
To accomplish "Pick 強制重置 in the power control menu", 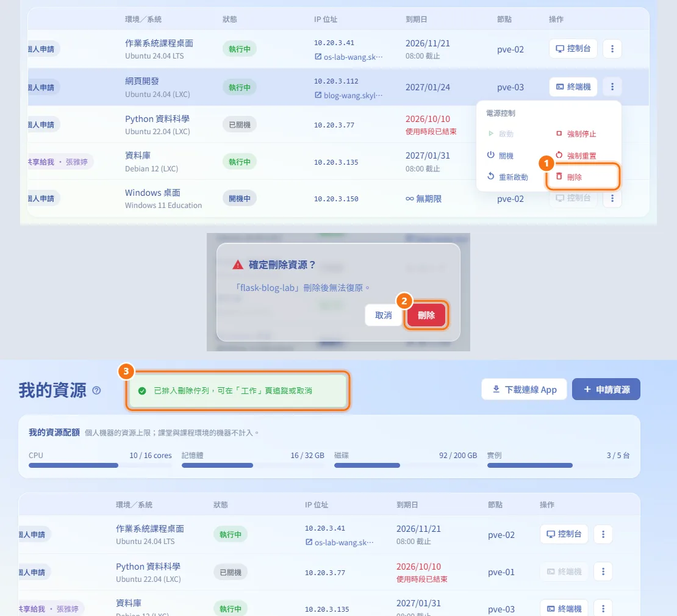I will coord(576,156).
